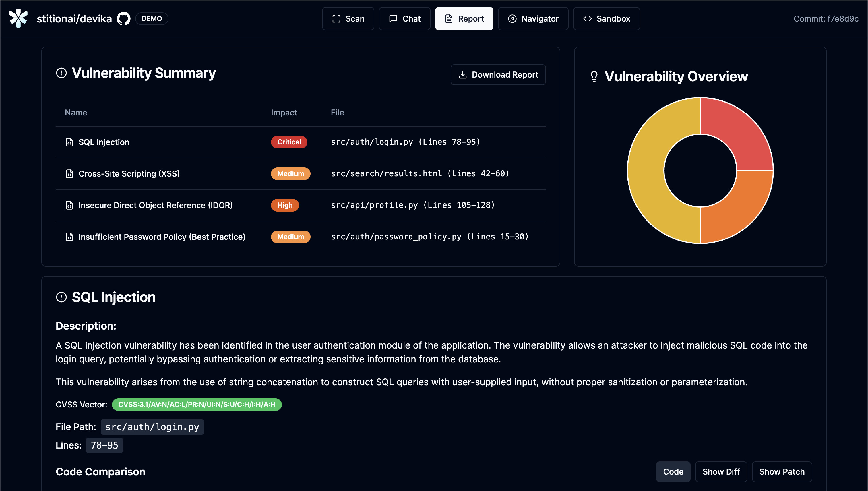Click the Download Report button
868x491 pixels.
[x=498, y=75]
